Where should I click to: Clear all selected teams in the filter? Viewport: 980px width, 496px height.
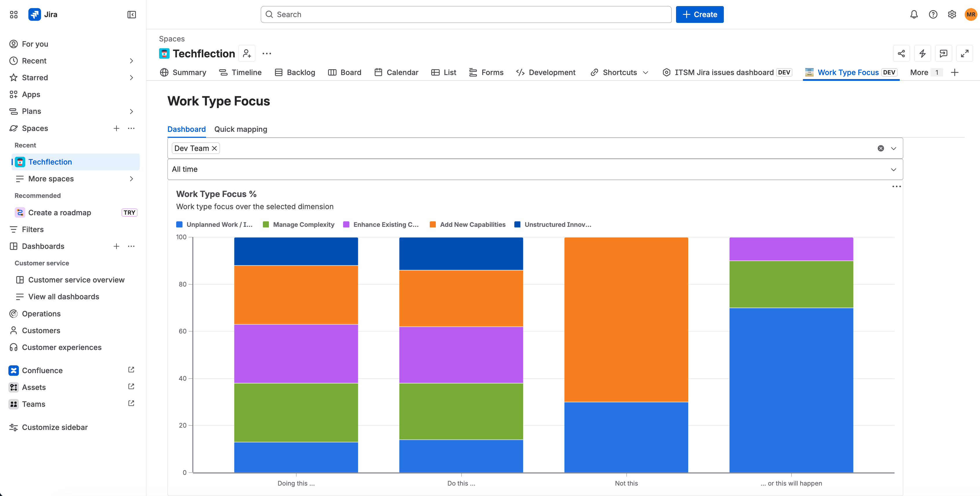[x=881, y=148]
